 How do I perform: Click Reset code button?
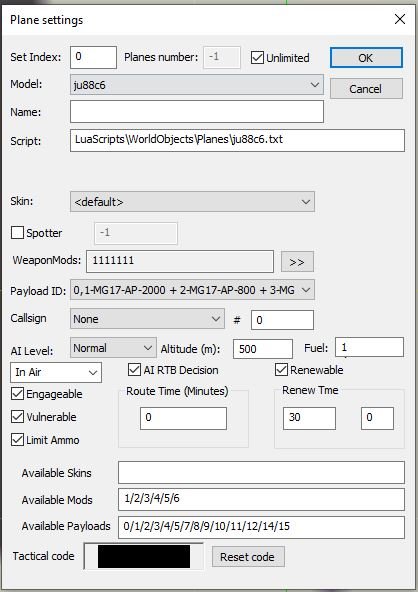[x=248, y=557]
